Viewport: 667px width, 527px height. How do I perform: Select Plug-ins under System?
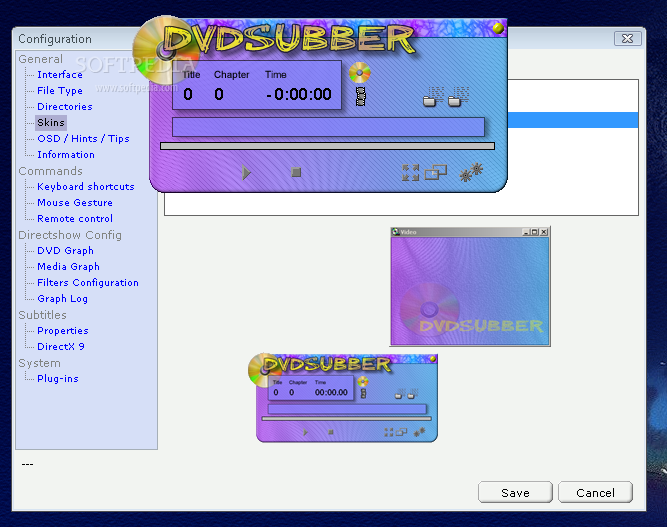pyautogui.click(x=58, y=378)
